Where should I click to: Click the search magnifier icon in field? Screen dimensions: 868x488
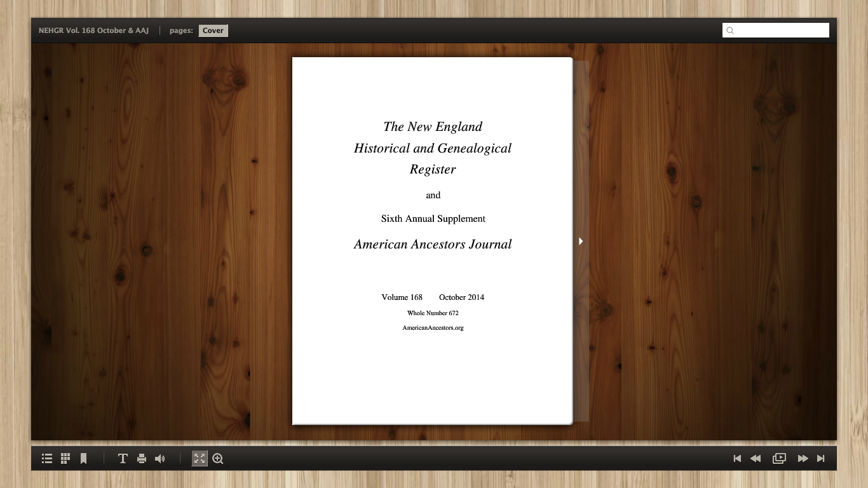point(730,30)
